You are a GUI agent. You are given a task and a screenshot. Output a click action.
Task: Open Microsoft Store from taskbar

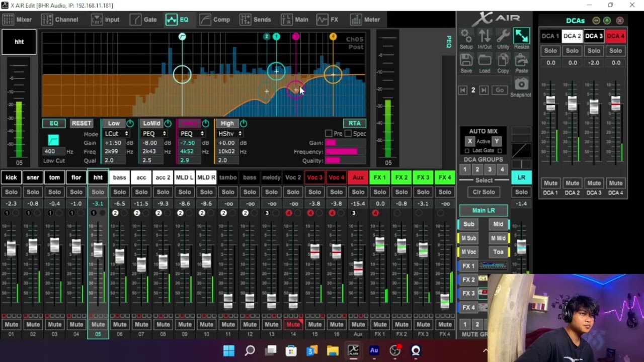click(x=291, y=350)
